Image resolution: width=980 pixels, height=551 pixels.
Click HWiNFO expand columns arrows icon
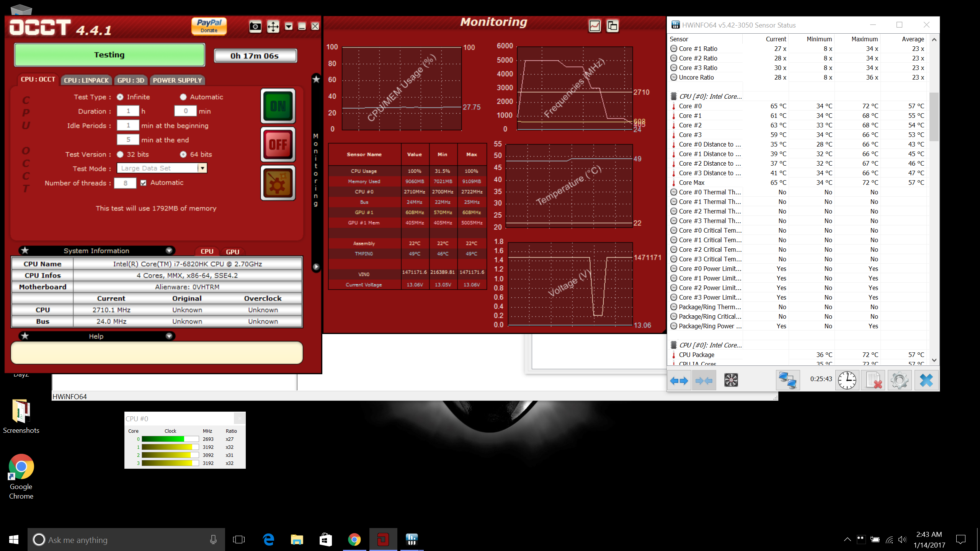[679, 380]
